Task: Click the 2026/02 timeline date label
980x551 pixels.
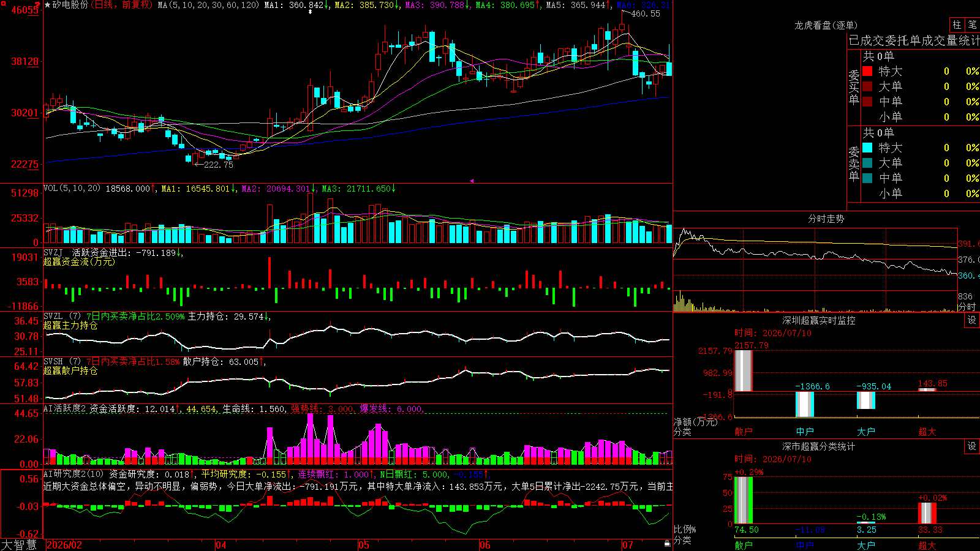Action: [64, 545]
